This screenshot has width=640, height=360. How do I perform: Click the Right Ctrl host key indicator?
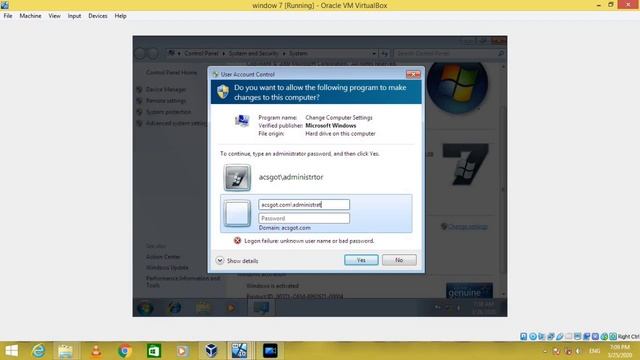pyautogui.click(x=629, y=336)
